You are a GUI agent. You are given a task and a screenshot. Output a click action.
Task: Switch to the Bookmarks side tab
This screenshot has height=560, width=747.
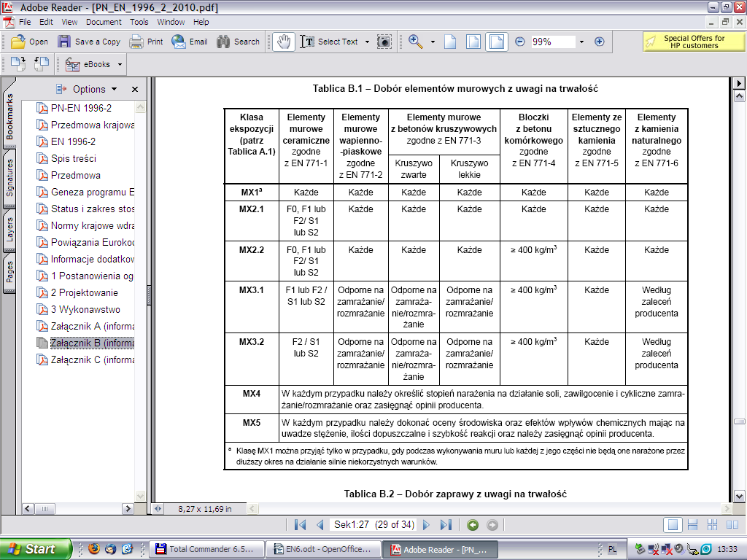(9, 113)
